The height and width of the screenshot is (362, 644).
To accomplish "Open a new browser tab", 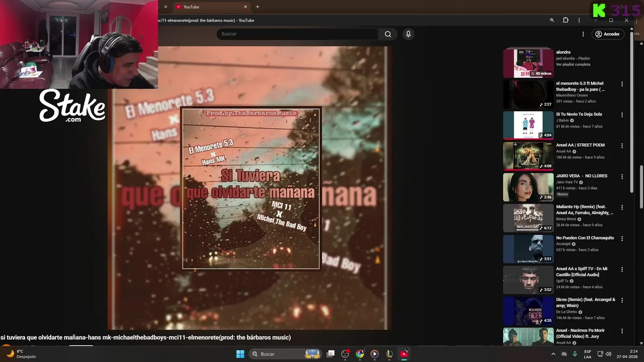I will point(258,7).
